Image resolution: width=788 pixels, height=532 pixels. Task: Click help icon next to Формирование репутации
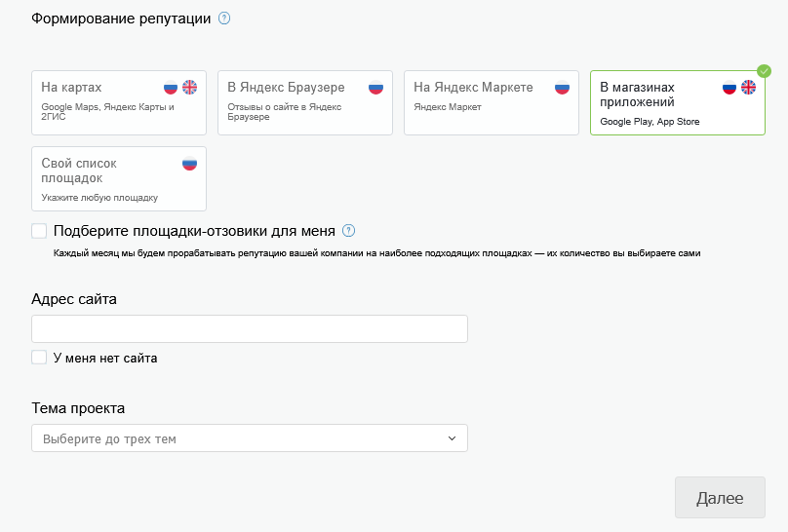(224, 19)
